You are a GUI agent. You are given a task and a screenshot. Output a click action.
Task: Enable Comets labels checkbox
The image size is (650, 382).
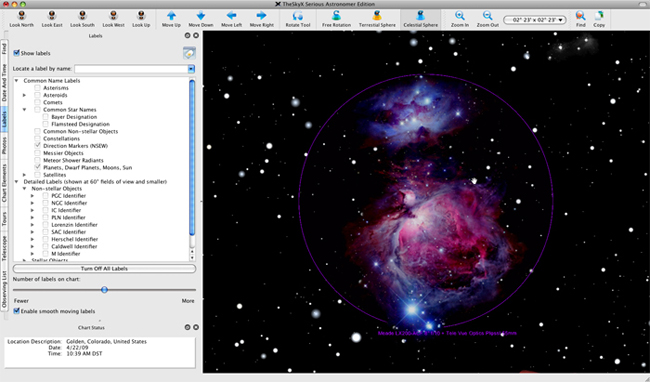click(37, 102)
